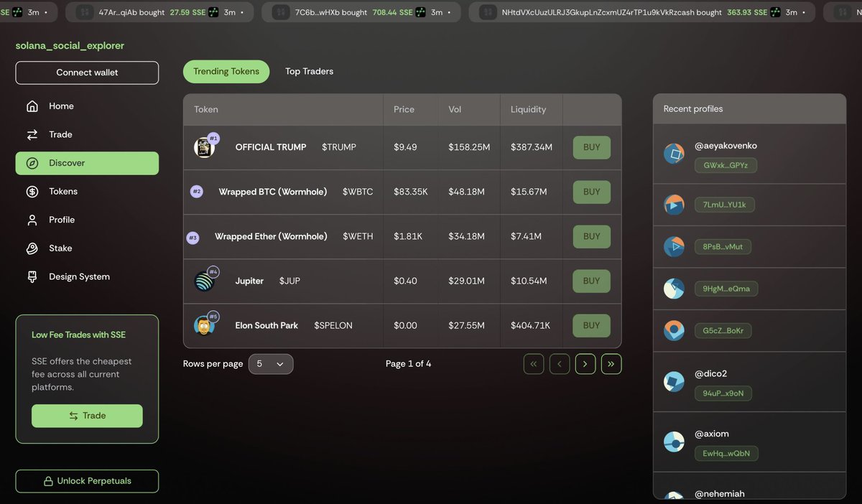Click the Vol column header
The width and height of the screenshot is (862, 504).
tap(455, 110)
